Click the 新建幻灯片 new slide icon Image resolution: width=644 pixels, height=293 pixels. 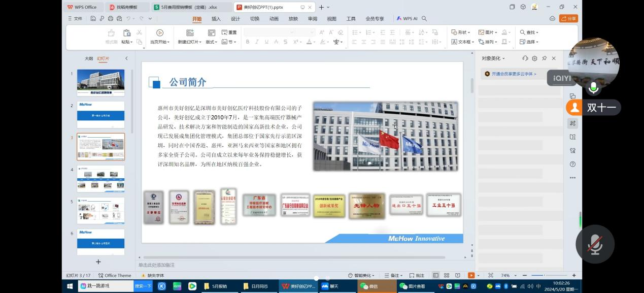(189, 32)
